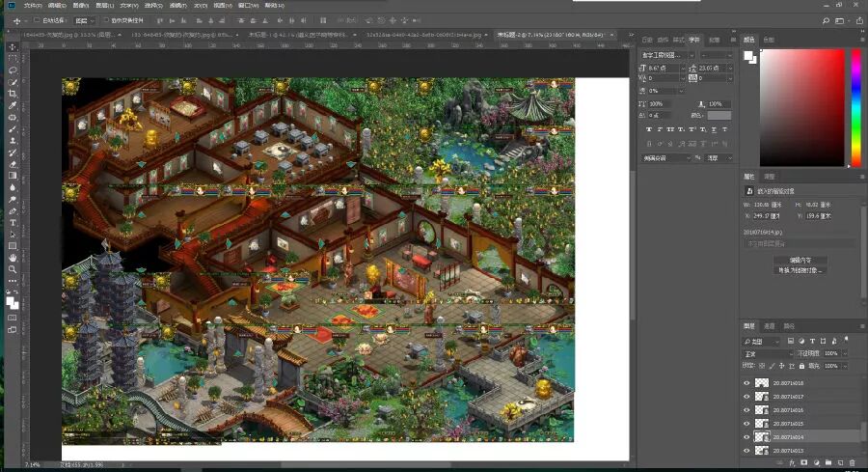Pick a color in the red color field
Viewport: 868px width, 472px height.
click(x=802, y=107)
